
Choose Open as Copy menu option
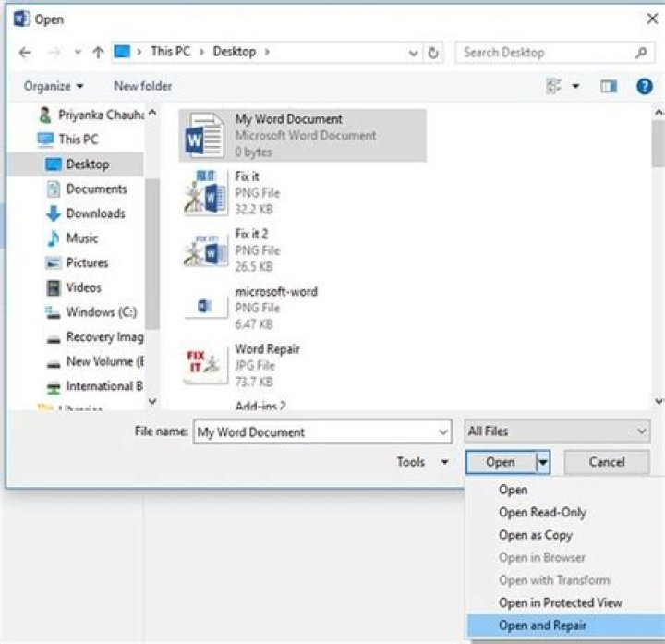536,535
